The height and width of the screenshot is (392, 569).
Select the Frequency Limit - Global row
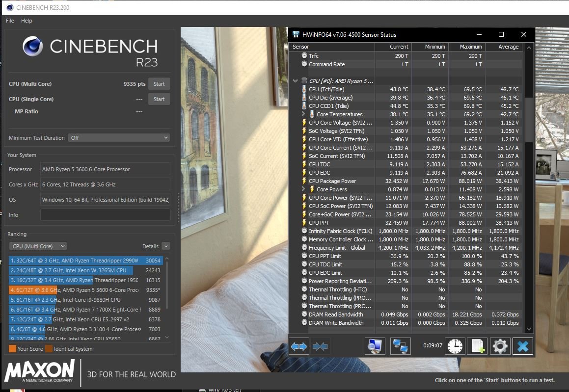click(x=406, y=248)
